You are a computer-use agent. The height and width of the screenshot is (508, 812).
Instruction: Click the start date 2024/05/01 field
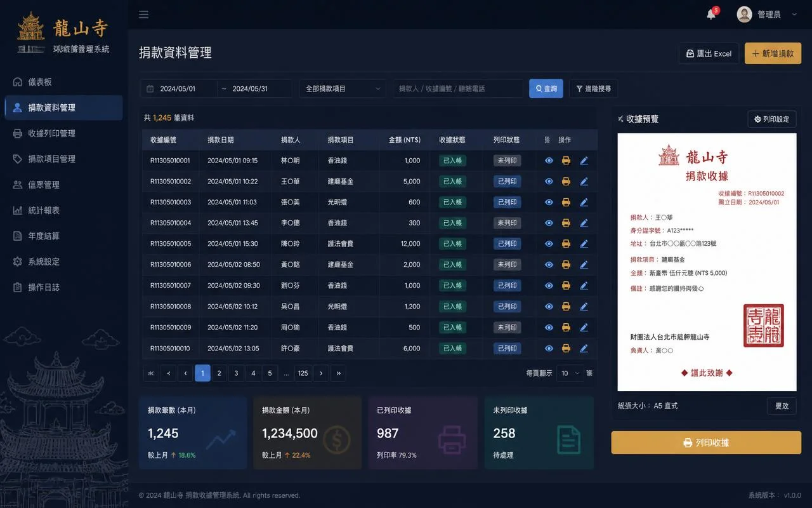178,89
